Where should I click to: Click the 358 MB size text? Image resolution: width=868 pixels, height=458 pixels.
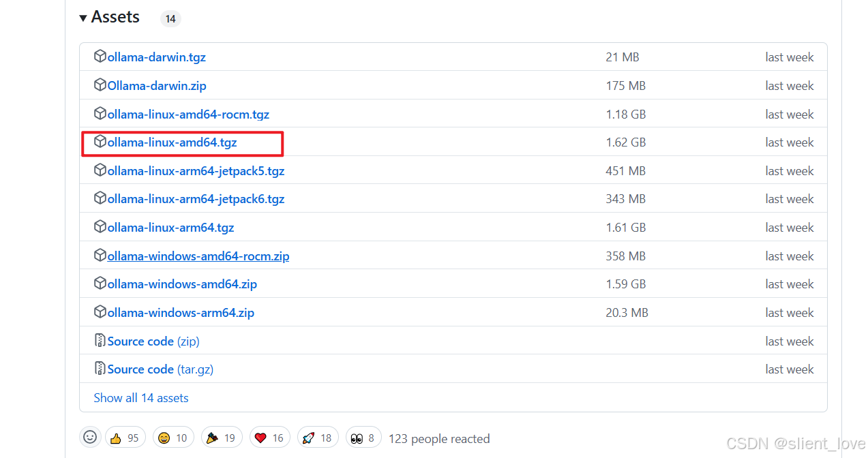pos(625,256)
